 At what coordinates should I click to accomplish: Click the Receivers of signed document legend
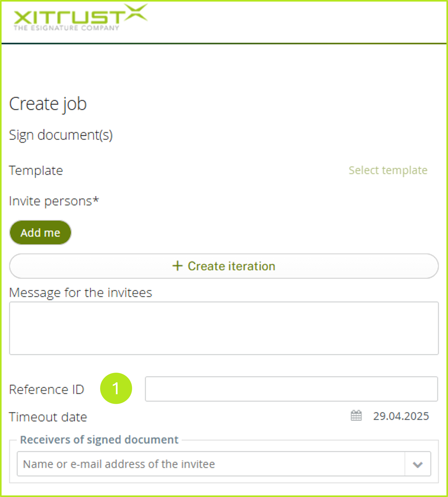click(99, 440)
